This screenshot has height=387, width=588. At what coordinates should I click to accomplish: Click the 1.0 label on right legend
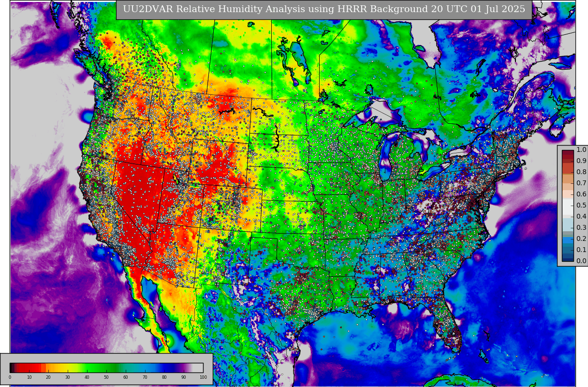[x=581, y=150]
